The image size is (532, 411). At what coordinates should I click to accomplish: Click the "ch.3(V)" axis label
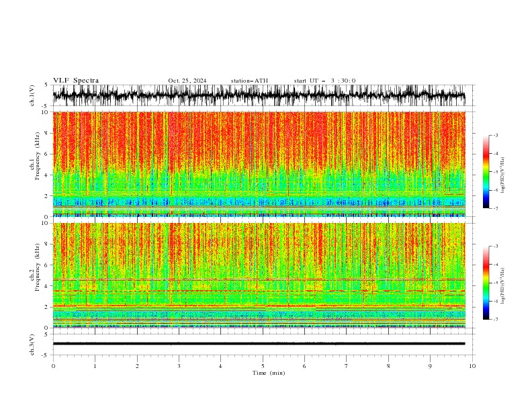coord(32,345)
